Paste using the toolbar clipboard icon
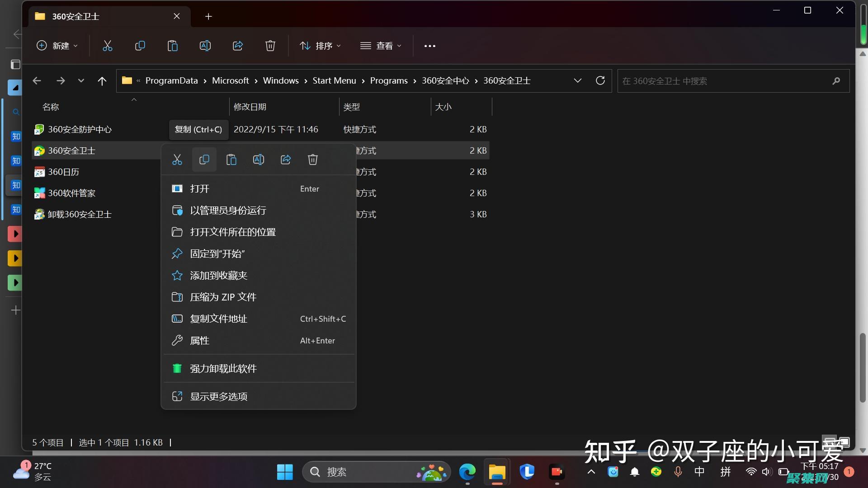 click(173, 46)
